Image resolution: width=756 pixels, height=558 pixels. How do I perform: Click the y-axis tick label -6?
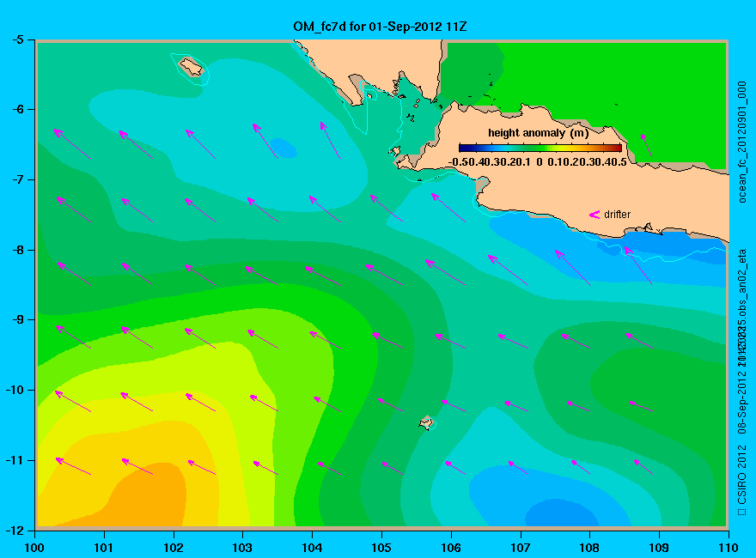pos(17,109)
